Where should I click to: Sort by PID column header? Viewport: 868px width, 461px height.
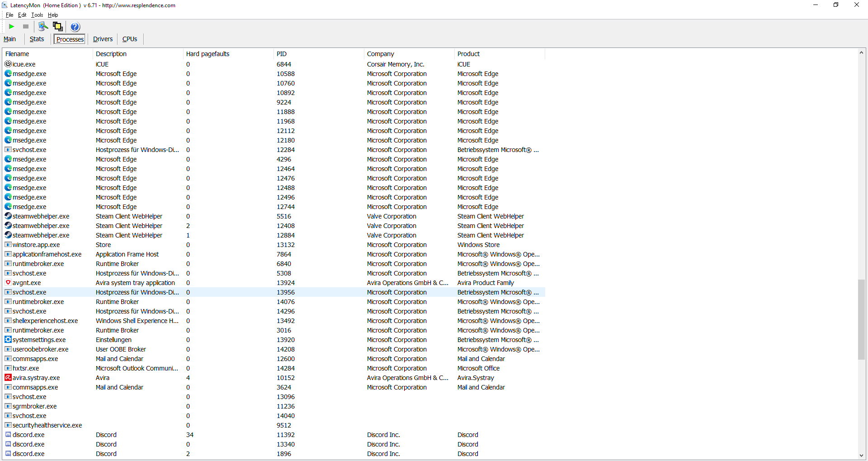tap(319, 54)
